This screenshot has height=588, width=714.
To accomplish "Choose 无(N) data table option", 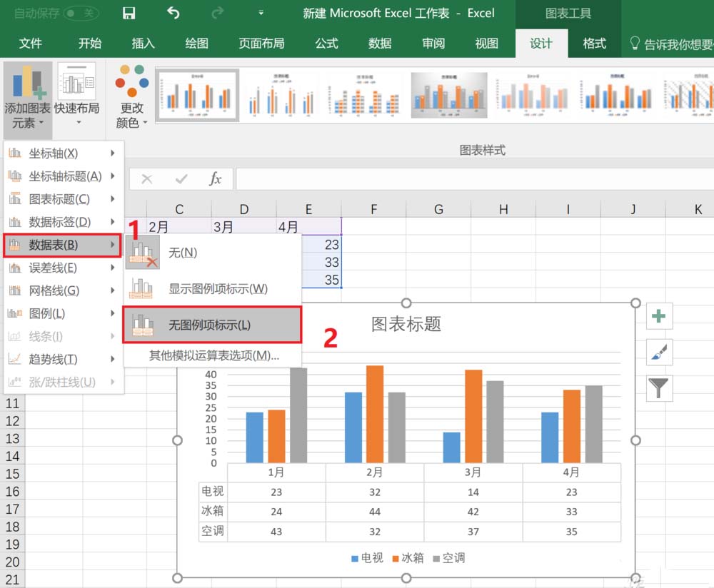I will coord(213,253).
